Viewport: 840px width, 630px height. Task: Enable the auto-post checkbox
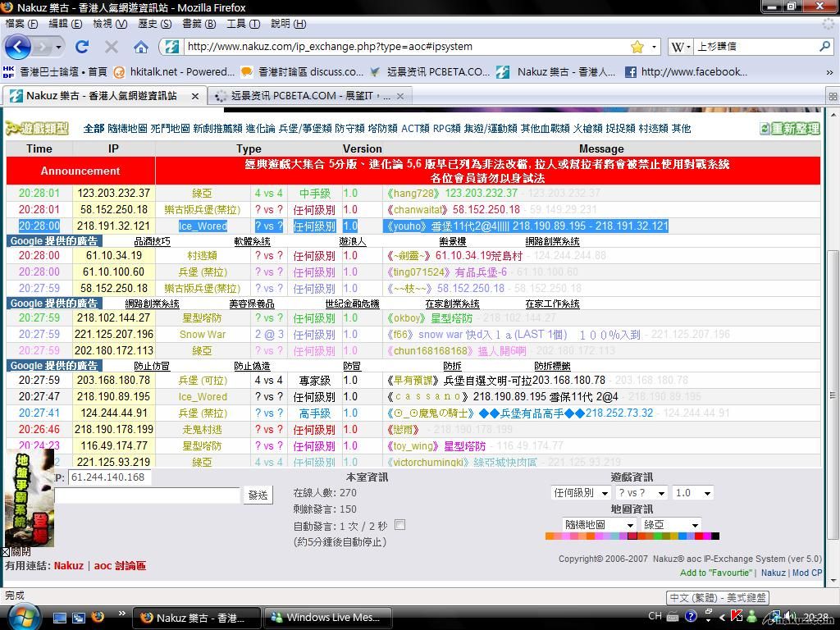tap(400, 525)
